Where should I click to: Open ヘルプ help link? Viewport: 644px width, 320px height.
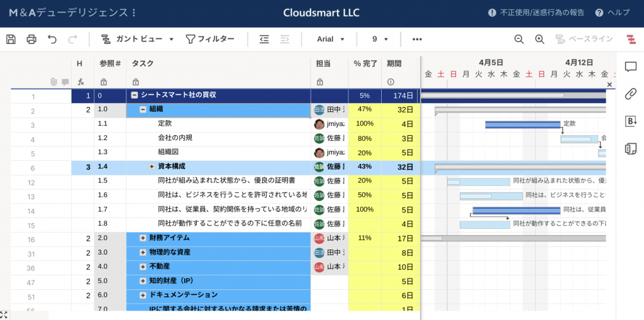pyautogui.click(x=613, y=13)
